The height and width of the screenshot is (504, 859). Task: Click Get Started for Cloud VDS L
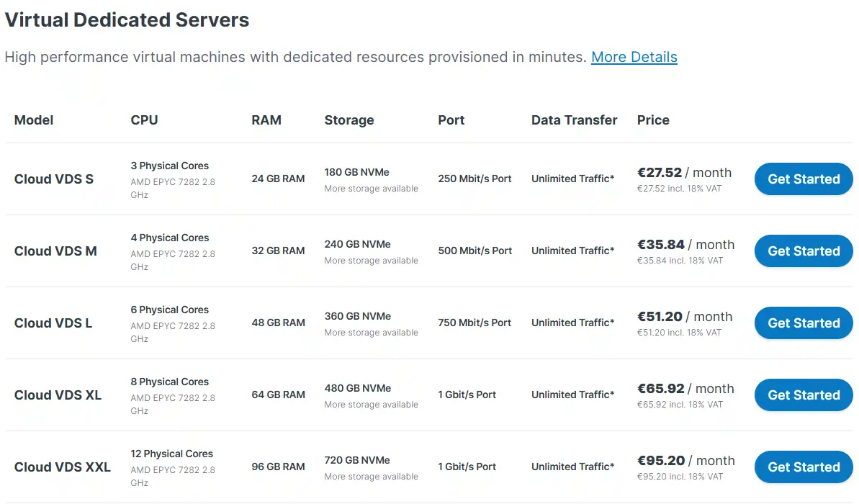804,323
